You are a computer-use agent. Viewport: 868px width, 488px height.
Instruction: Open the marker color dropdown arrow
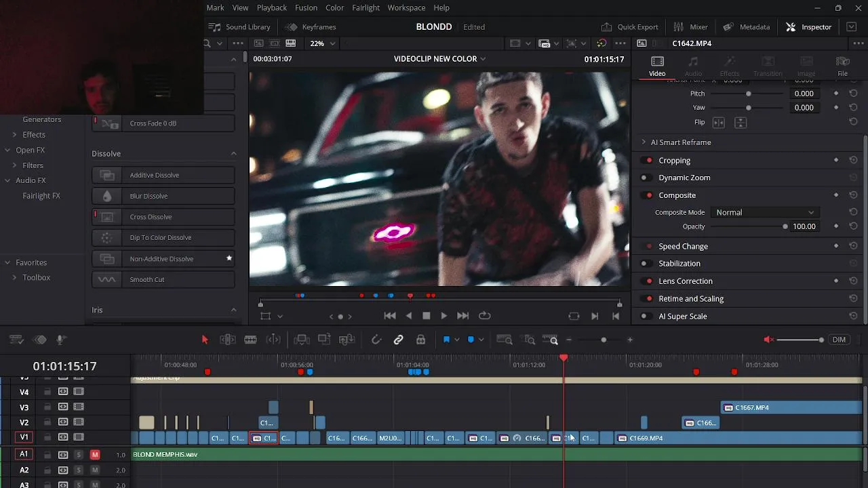[x=481, y=340]
